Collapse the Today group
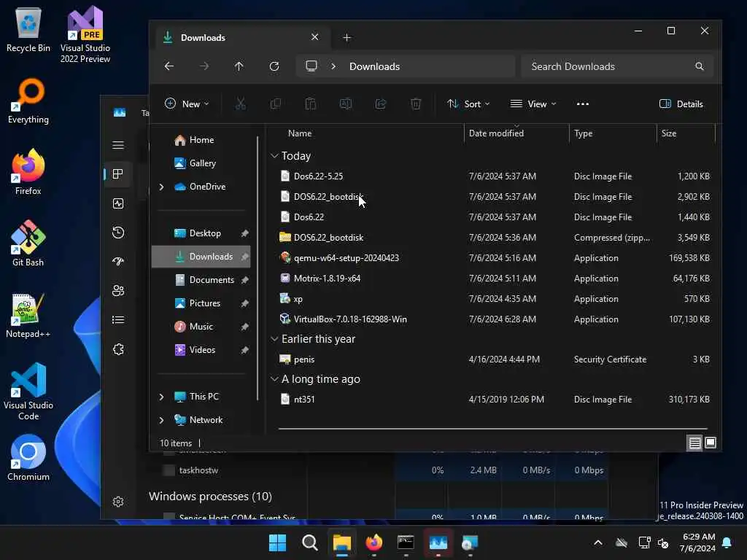Image resolution: width=747 pixels, height=560 pixels. tap(274, 156)
